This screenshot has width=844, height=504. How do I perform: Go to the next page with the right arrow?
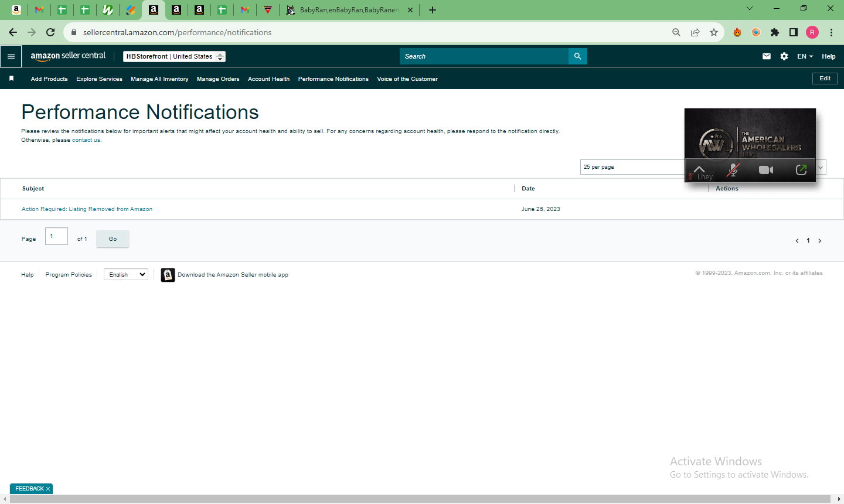tap(819, 241)
